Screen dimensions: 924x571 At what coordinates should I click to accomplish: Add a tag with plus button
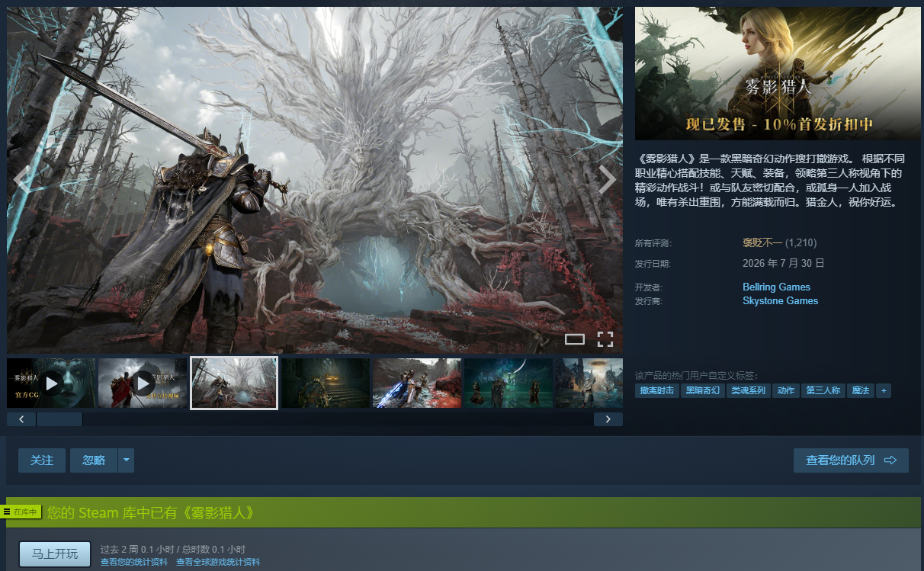884,390
